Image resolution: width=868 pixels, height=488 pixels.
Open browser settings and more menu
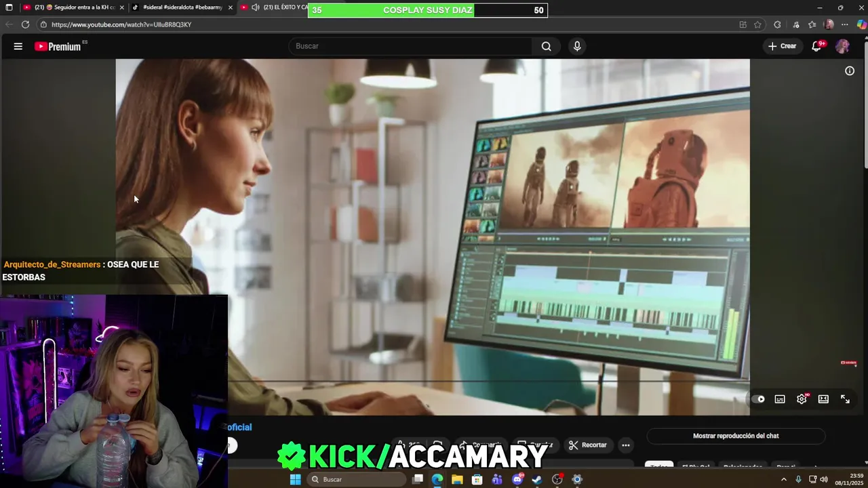(844, 24)
